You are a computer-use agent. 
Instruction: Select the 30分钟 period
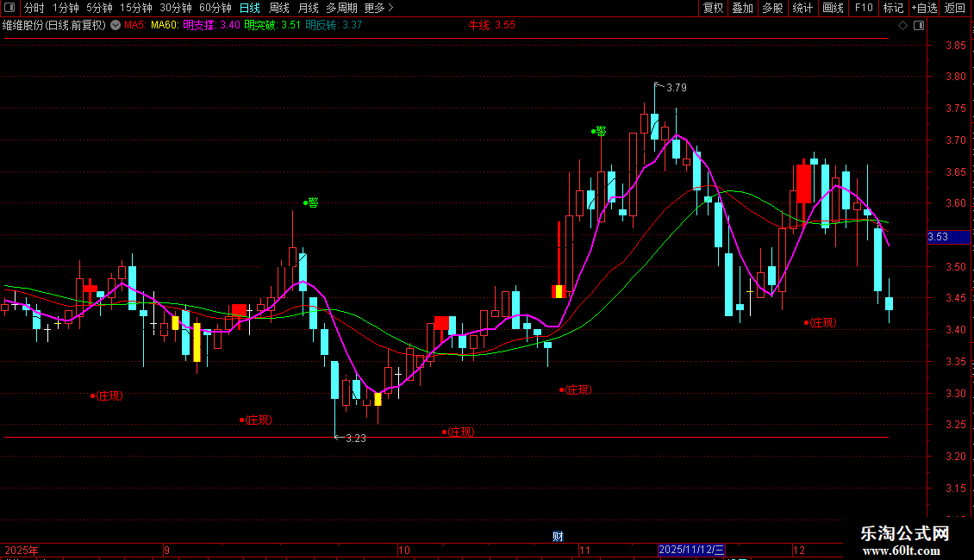click(x=176, y=8)
